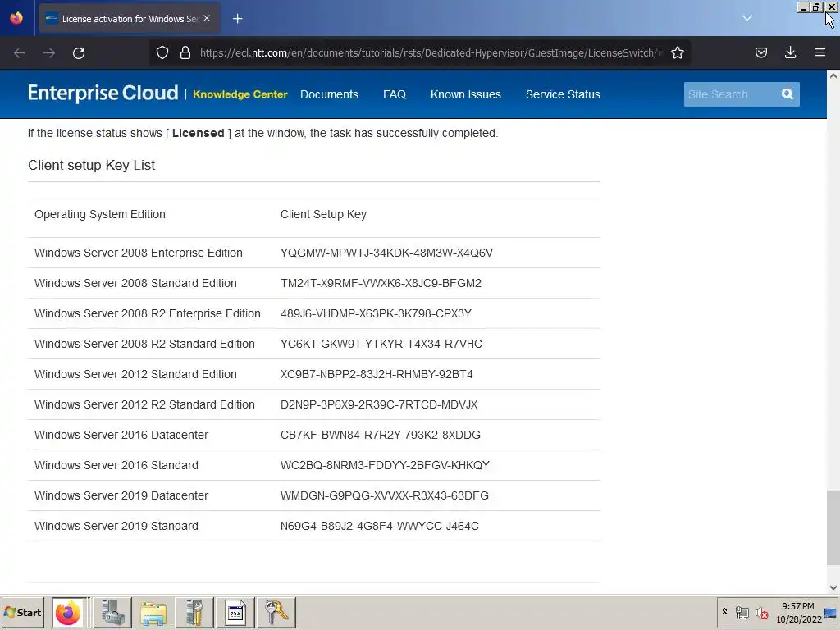Click the Operating System Edition column header
840x630 pixels.
pos(99,214)
